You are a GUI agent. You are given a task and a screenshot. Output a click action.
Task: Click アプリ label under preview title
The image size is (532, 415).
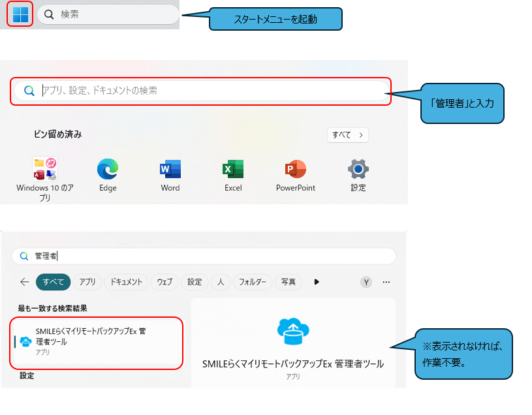(x=293, y=377)
